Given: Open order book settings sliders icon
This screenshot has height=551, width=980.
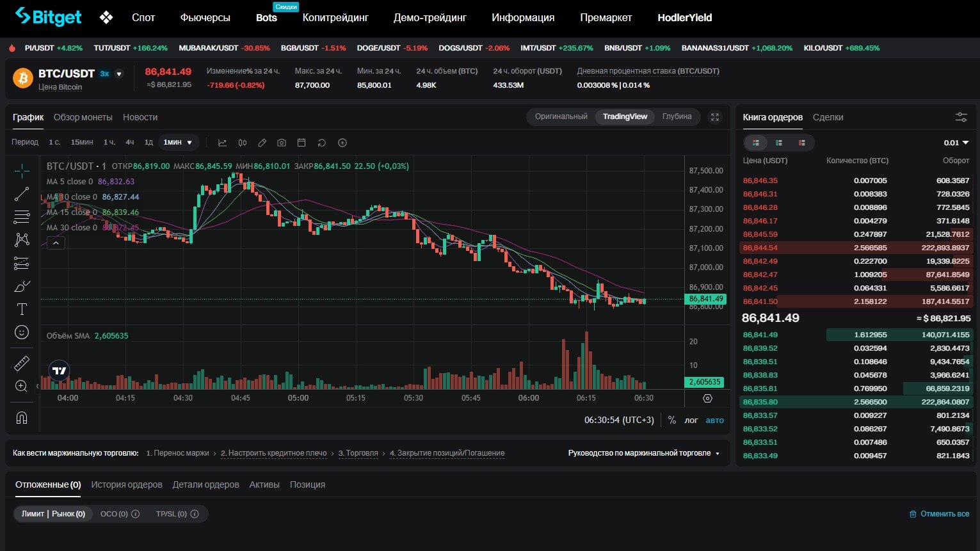Looking at the screenshot, I should tap(961, 117).
